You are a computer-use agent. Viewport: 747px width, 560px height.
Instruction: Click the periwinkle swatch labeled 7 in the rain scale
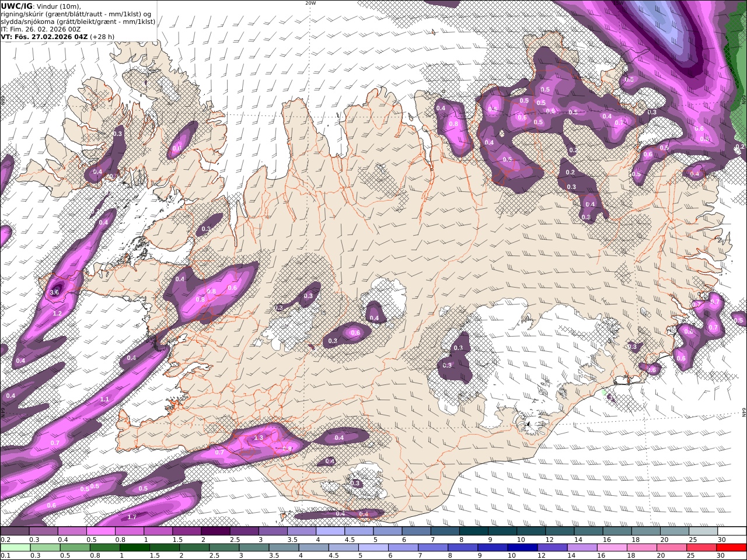pyautogui.click(x=433, y=548)
